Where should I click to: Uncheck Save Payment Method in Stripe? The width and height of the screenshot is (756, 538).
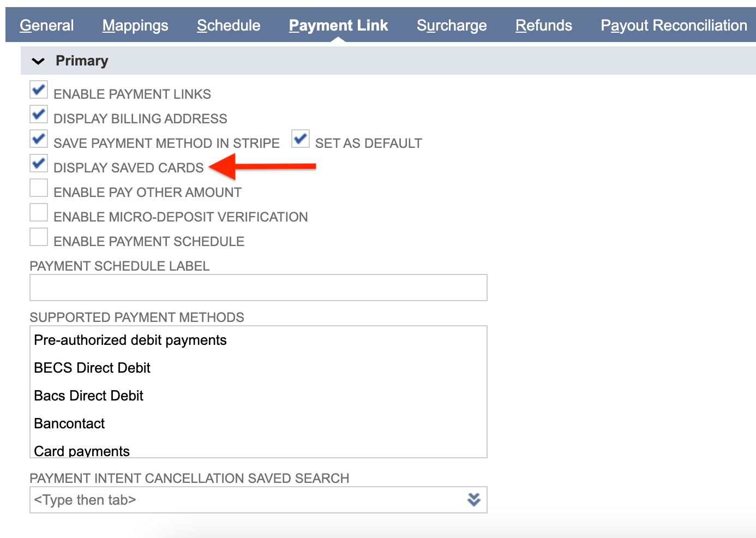(x=39, y=139)
